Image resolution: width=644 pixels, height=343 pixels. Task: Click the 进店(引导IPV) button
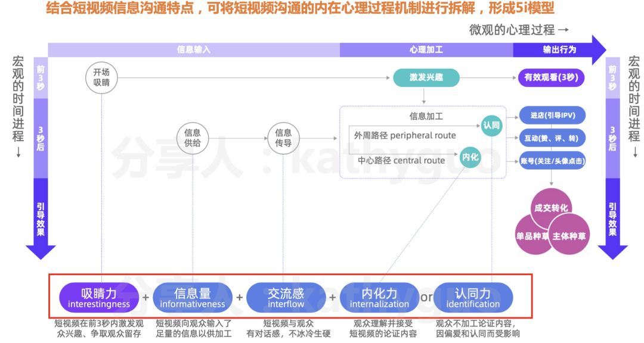point(552,116)
